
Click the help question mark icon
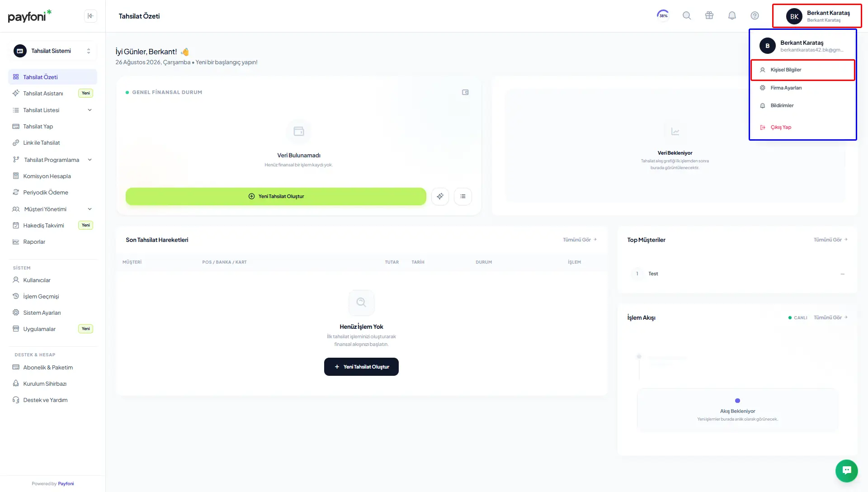(755, 16)
